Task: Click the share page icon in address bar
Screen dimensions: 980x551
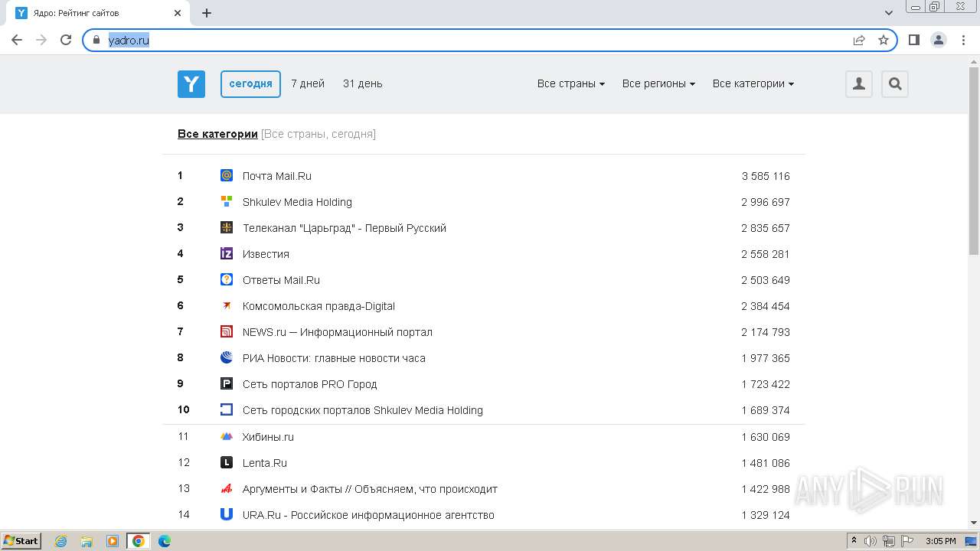Action: tap(859, 40)
